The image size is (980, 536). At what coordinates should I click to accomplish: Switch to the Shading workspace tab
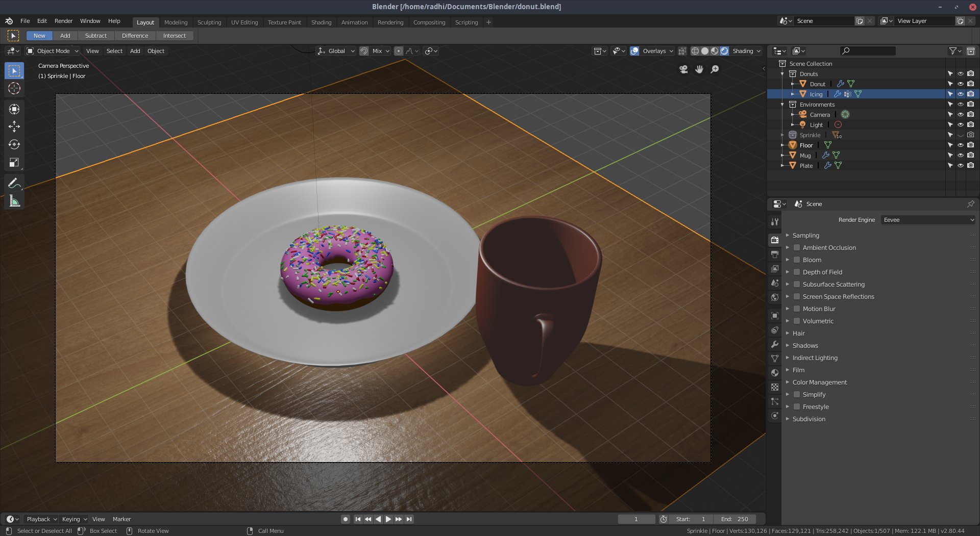coord(321,22)
